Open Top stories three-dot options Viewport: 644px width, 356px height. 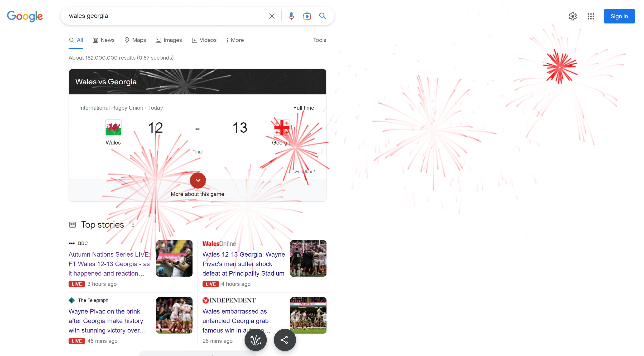coord(133,225)
